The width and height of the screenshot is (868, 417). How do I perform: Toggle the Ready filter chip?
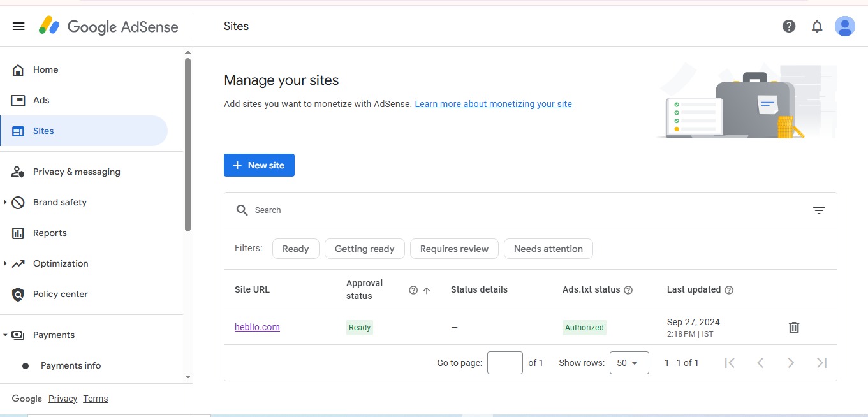tap(296, 249)
